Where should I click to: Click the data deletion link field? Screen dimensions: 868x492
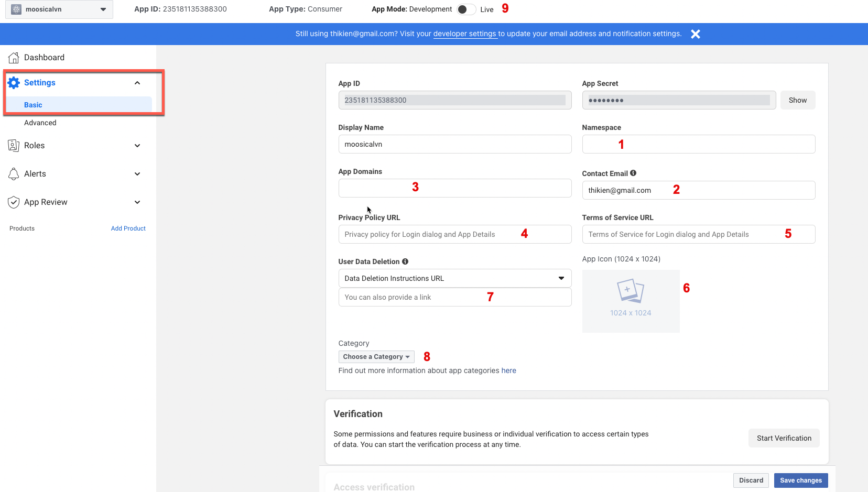455,297
